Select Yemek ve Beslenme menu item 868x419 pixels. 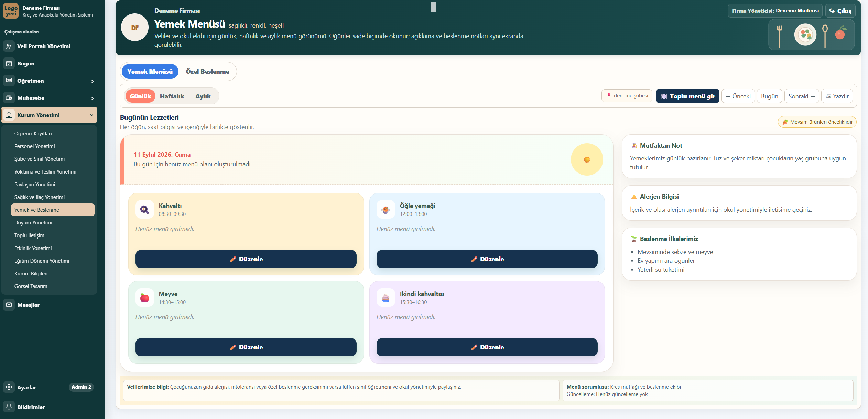pyautogui.click(x=53, y=210)
